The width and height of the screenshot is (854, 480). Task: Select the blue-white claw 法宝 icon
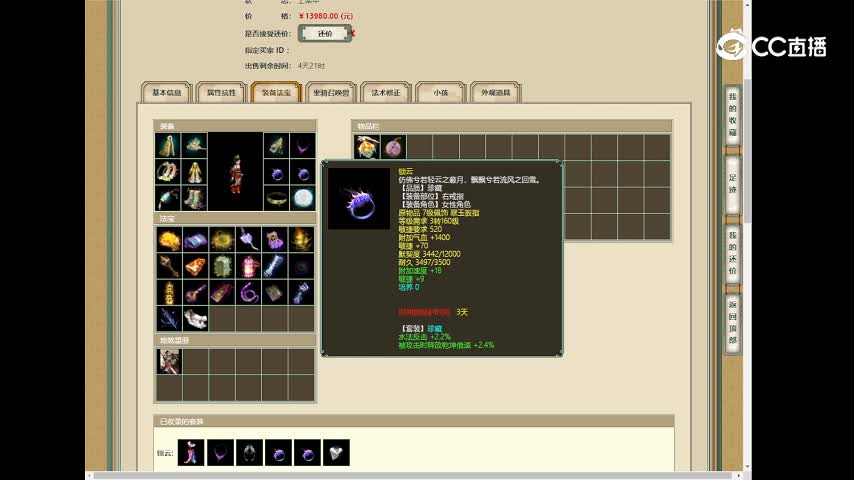(x=301, y=293)
